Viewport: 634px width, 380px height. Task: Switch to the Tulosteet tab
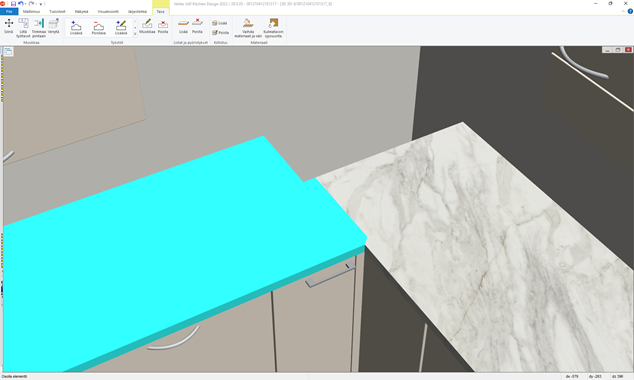(x=57, y=11)
